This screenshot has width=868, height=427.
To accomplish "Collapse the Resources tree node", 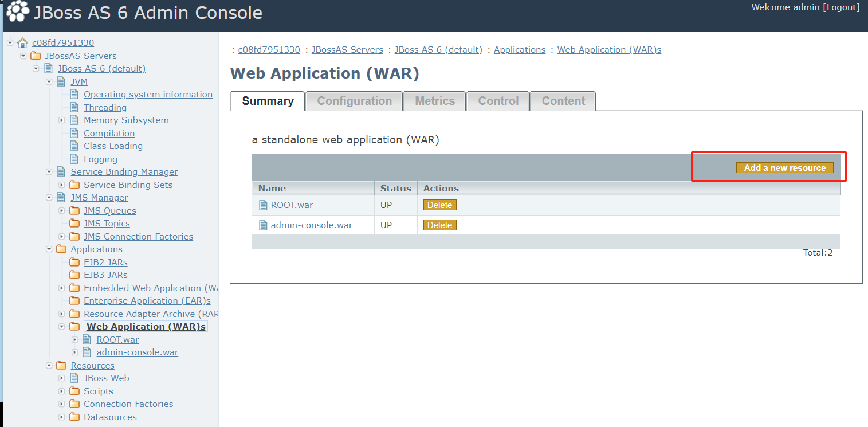I will pyautogui.click(x=49, y=365).
